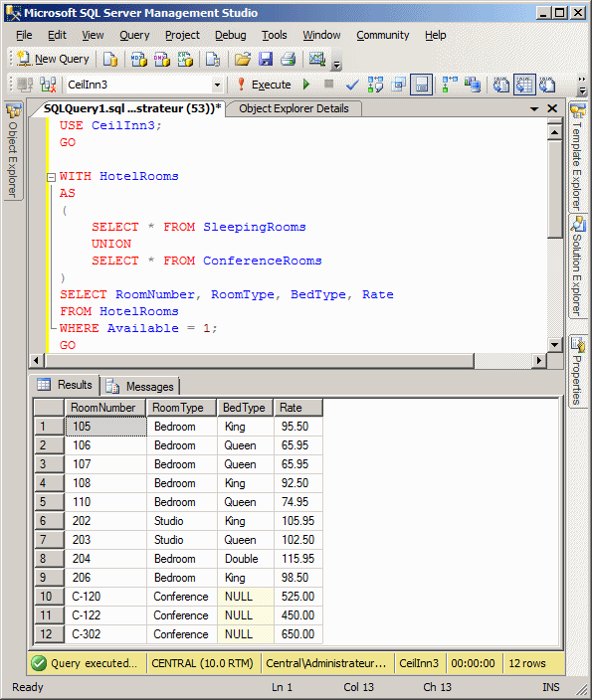592x700 pixels.
Task: Switch to the SQLQuery1.sql tab
Action: pos(132,108)
